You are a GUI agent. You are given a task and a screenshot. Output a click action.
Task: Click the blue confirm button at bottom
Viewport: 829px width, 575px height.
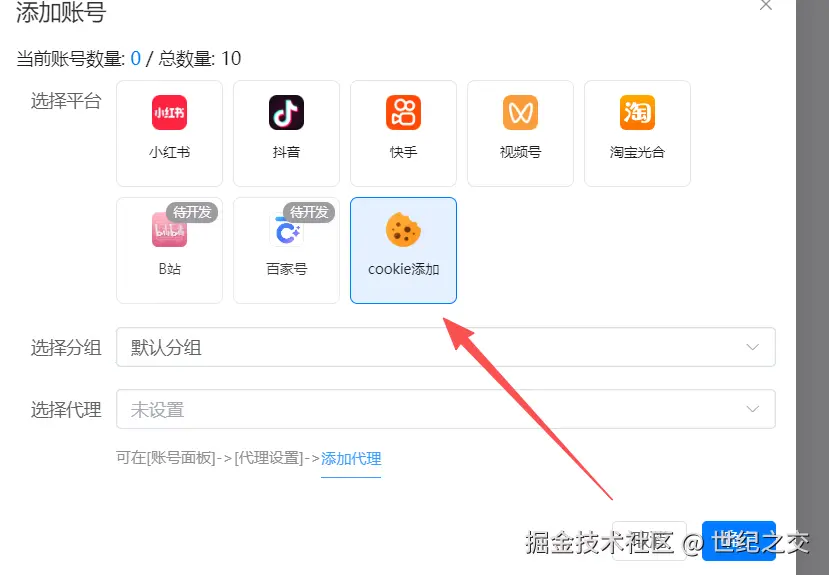(x=739, y=541)
